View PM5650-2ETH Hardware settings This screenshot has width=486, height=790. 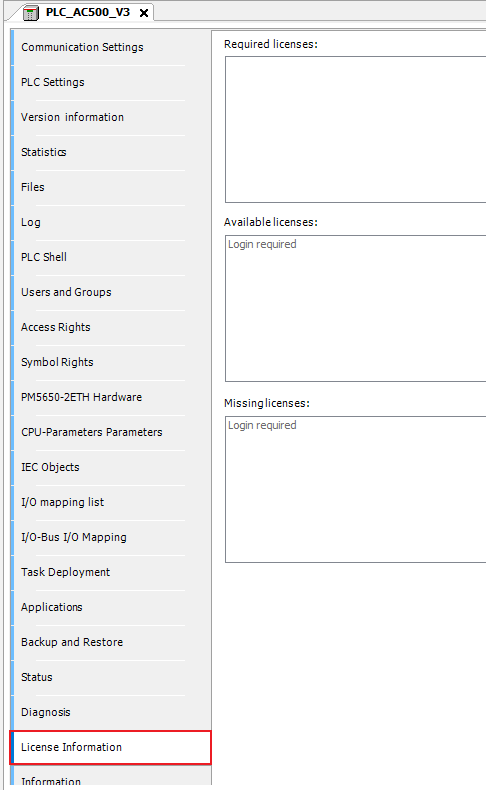coord(81,397)
